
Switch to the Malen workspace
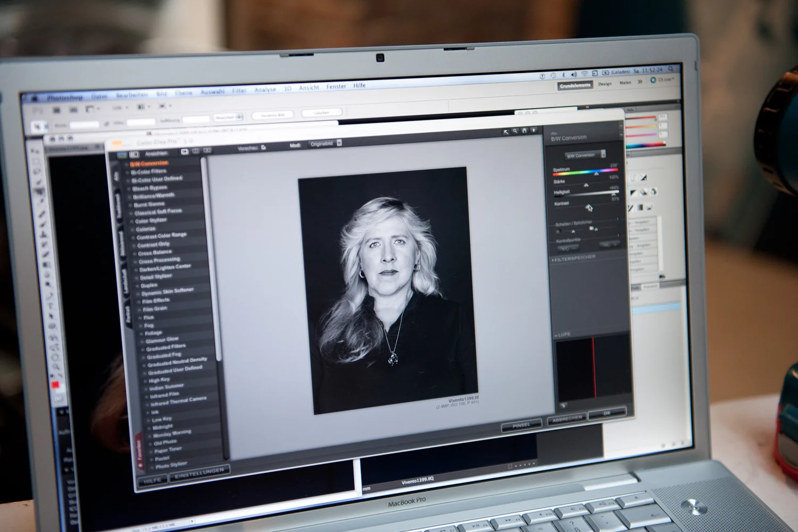[625, 82]
